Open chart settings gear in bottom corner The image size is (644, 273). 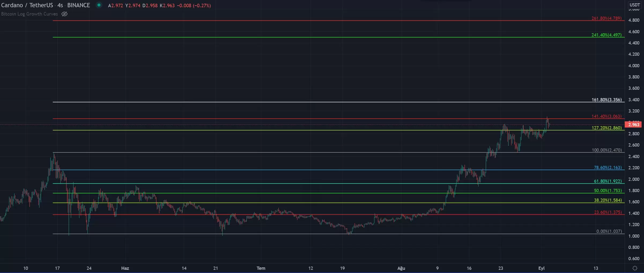[x=635, y=268]
